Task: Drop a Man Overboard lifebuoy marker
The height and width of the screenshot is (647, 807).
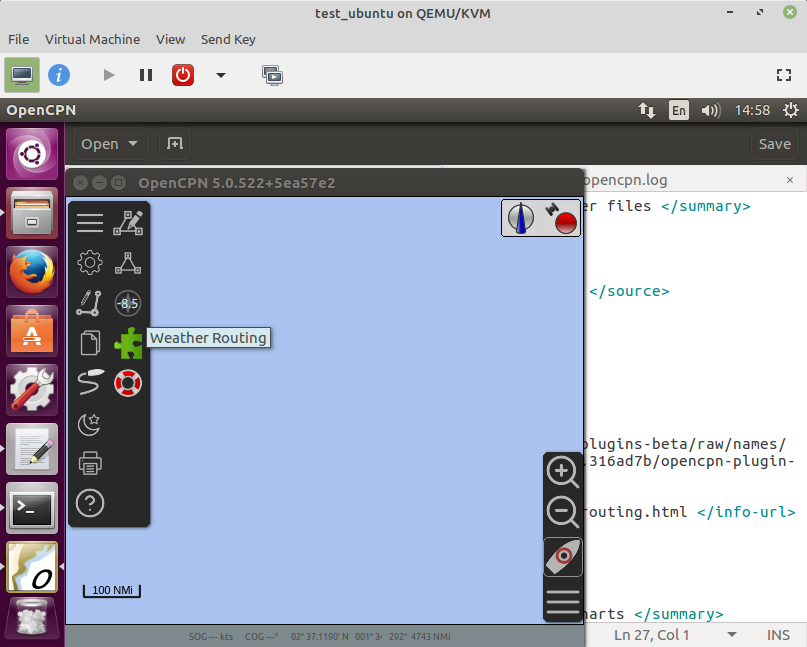Action: pyautogui.click(x=128, y=383)
